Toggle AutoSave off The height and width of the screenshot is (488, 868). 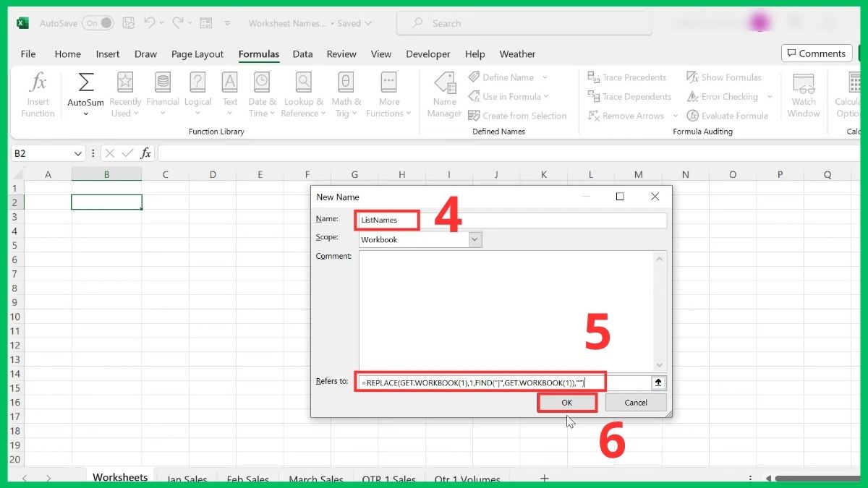(x=98, y=22)
